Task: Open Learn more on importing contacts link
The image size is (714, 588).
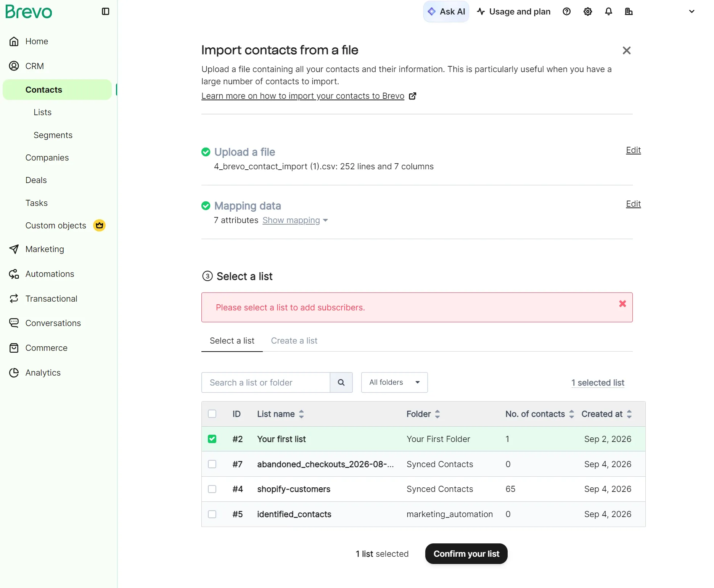Action: (x=302, y=96)
